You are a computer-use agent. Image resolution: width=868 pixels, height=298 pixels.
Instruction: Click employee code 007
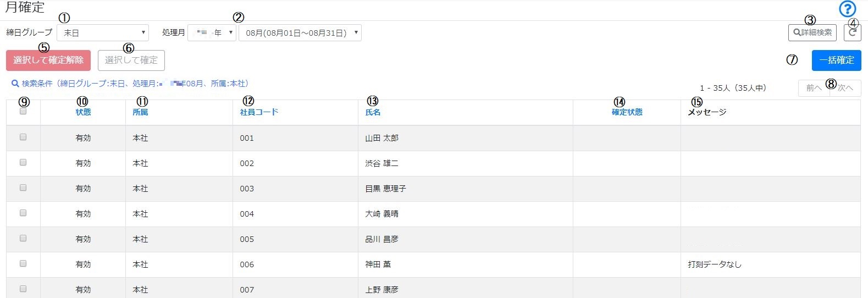click(247, 290)
